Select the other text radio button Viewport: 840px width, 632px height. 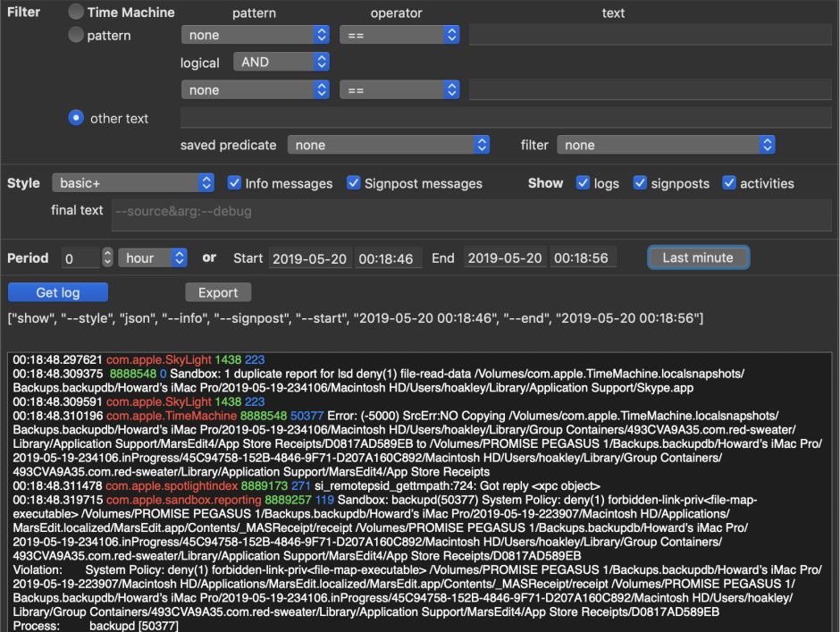(x=77, y=118)
